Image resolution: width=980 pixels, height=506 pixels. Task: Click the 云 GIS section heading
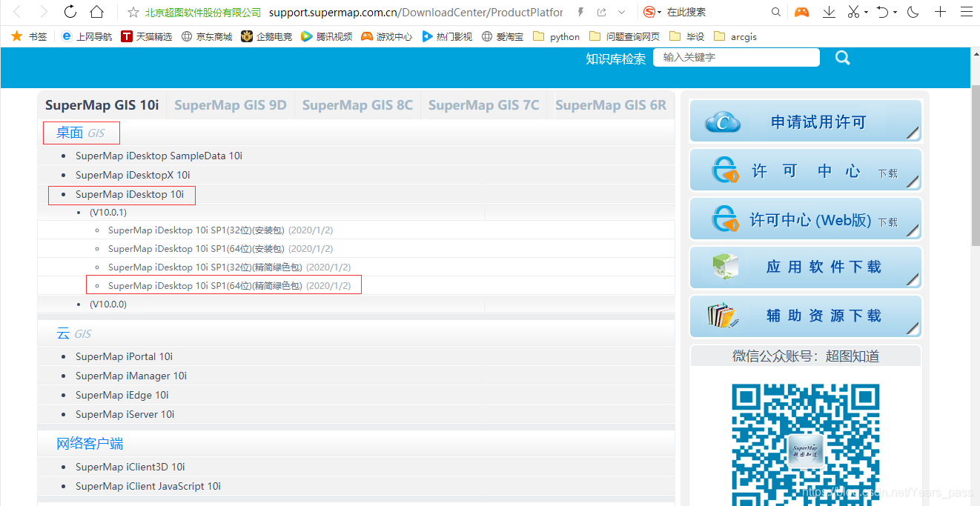pos(74,333)
